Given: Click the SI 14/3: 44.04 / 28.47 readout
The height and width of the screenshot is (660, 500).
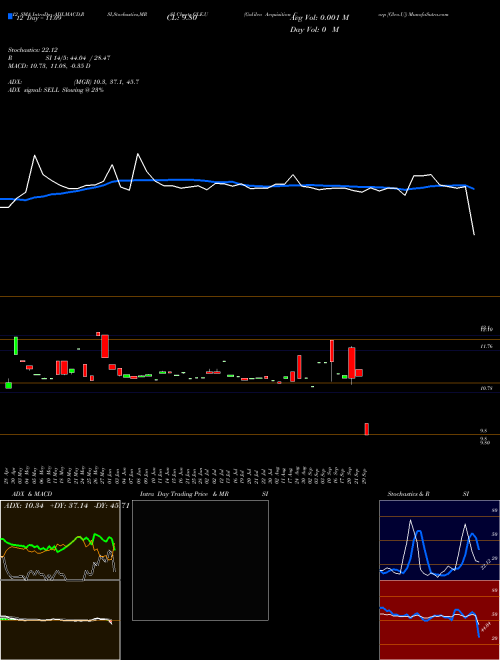Looking at the screenshot, I should pyautogui.click(x=78, y=58).
